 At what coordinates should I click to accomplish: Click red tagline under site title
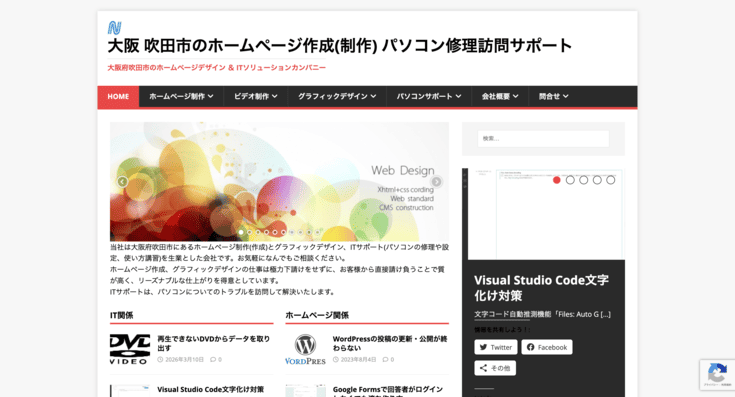point(217,67)
